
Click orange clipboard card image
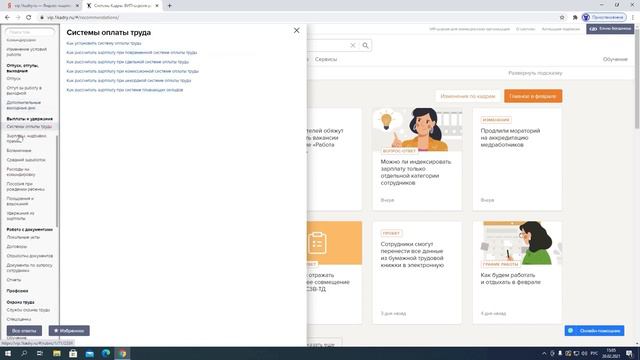point(334,243)
